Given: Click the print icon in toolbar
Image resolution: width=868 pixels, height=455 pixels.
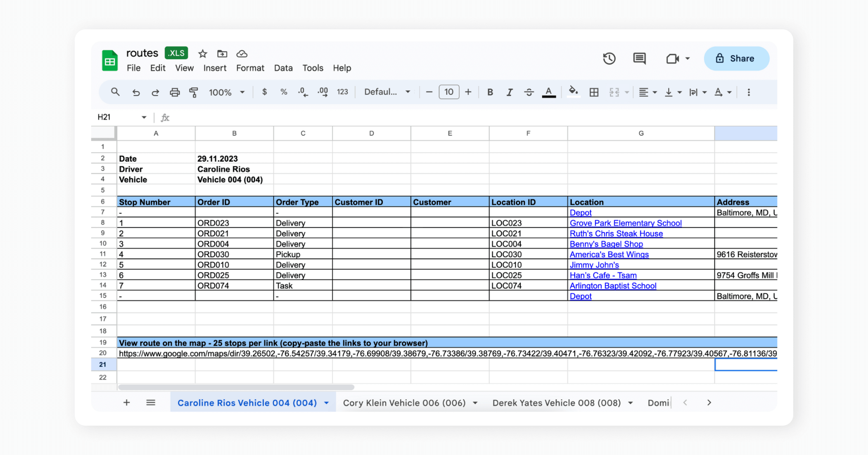Looking at the screenshot, I should coord(175,92).
